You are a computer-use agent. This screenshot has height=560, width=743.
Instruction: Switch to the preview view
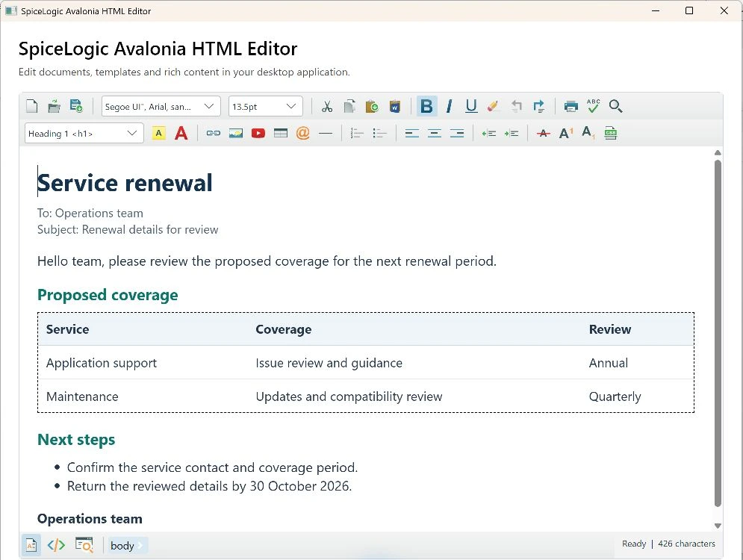84,545
